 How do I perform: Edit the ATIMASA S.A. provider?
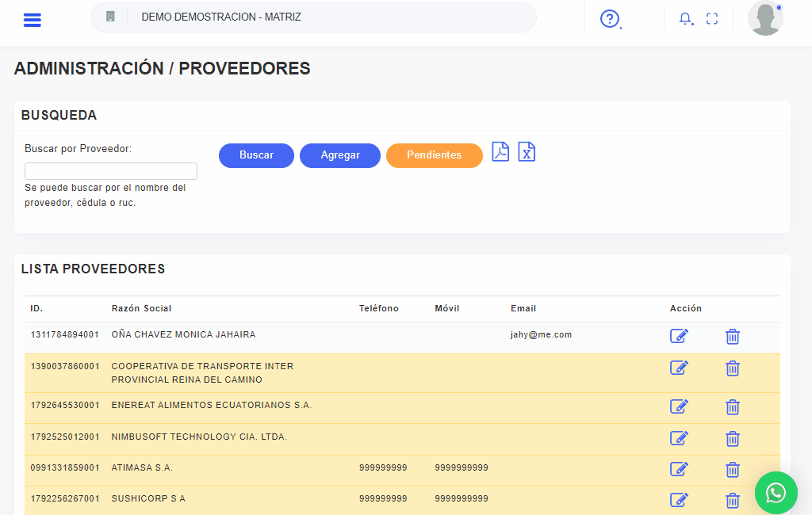[x=679, y=469]
